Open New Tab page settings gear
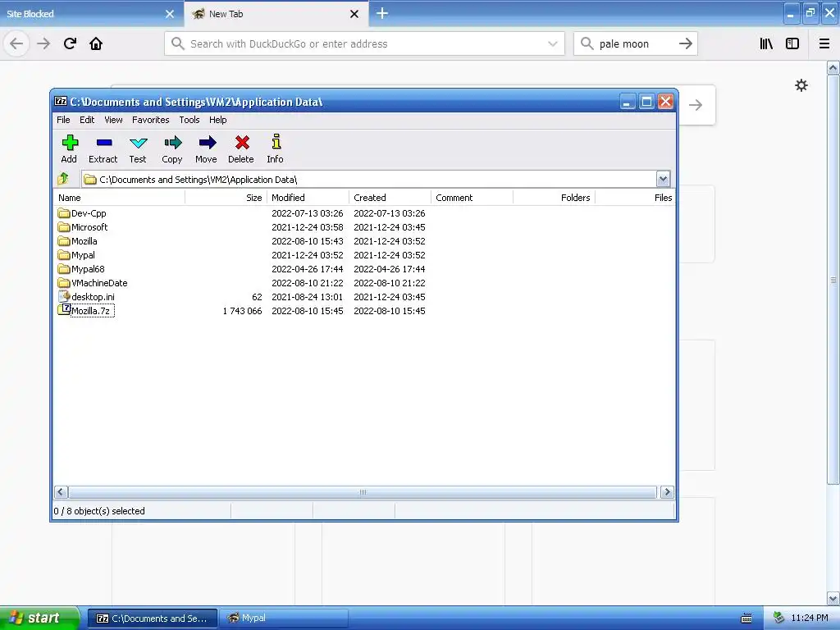This screenshot has height=630, width=840. coord(801,85)
